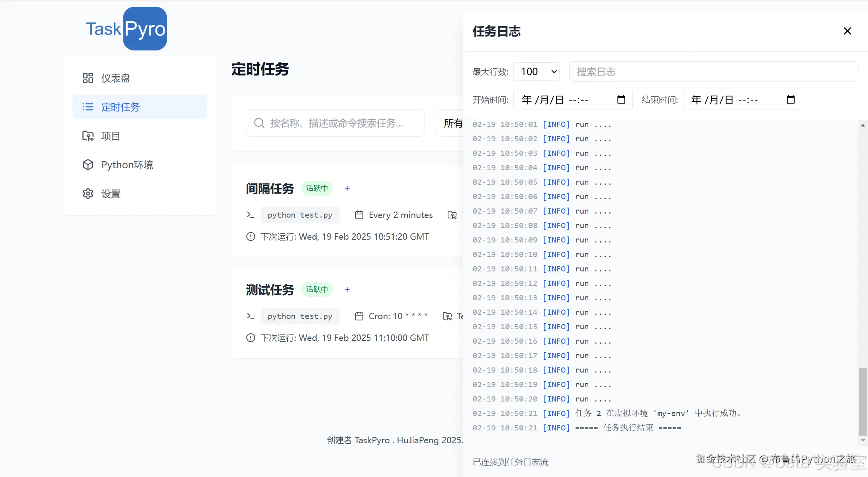The width and height of the screenshot is (868, 477).
Task: Click inside the 搜索日志 search field
Action: [713, 71]
